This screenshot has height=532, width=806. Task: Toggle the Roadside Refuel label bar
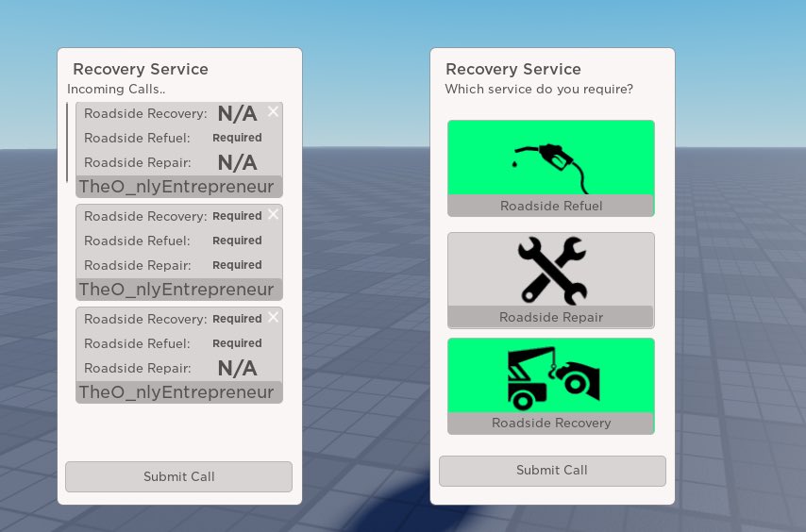[x=550, y=206]
